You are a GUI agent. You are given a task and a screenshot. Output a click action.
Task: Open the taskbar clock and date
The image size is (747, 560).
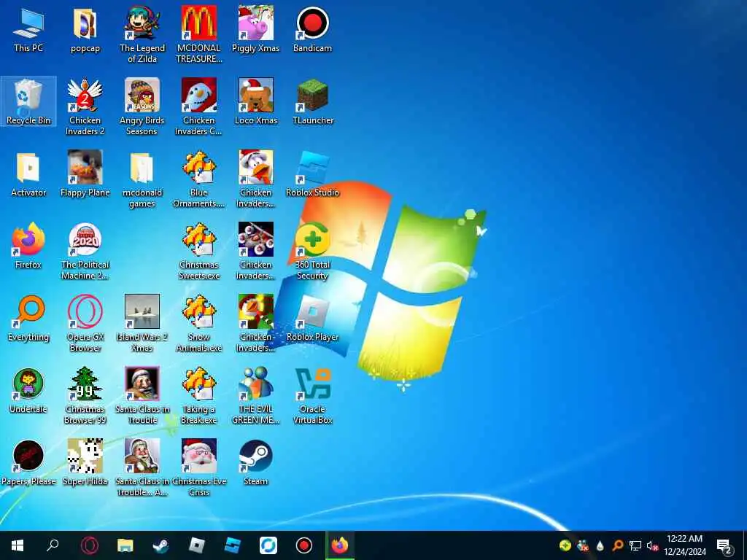click(x=684, y=545)
